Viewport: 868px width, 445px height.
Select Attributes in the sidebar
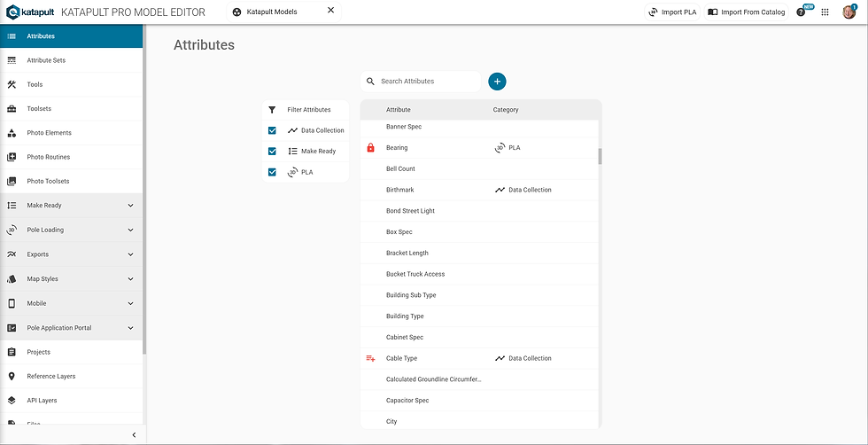72,36
